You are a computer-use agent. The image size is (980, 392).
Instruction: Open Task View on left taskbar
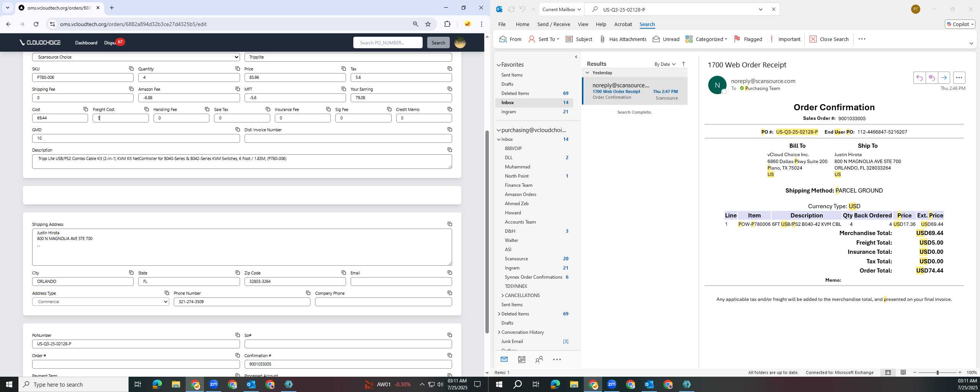click(138, 384)
